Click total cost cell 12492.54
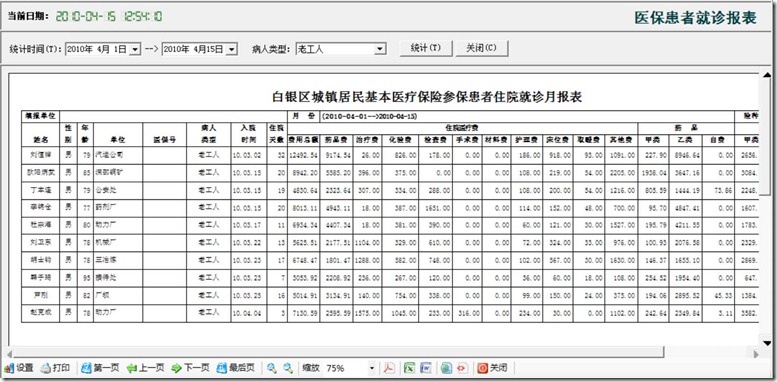Screen dimensions: 777x382 [x=304, y=155]
